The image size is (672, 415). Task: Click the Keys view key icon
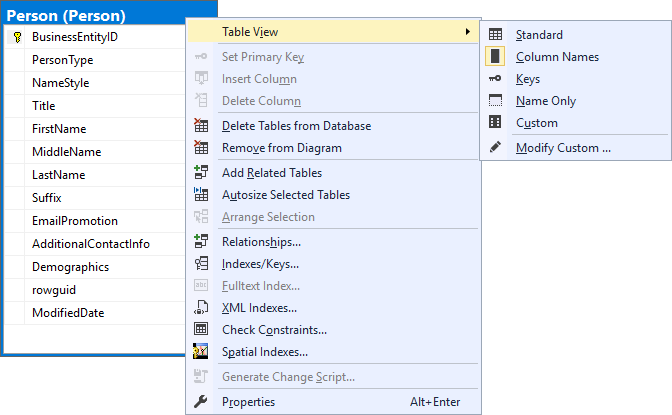[x=495, y=79]
